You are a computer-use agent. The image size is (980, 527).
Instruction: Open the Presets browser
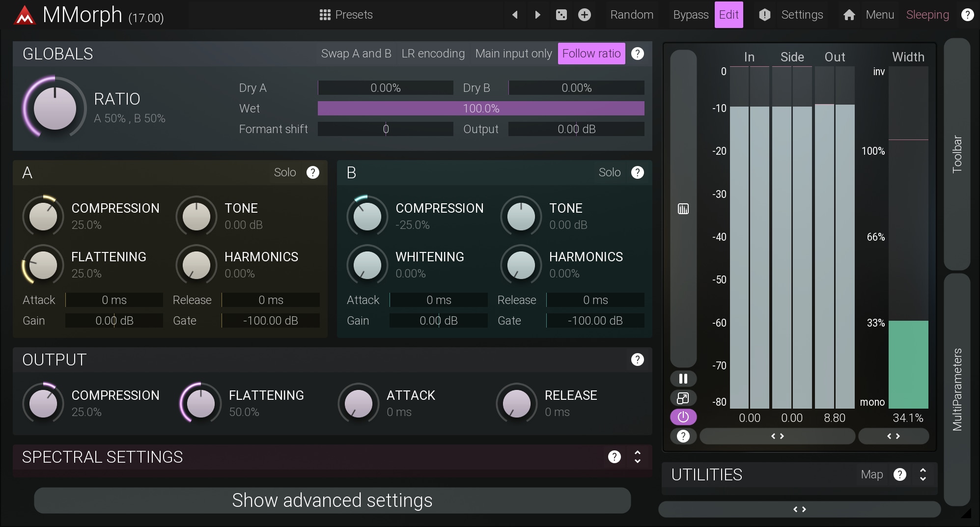346,15
